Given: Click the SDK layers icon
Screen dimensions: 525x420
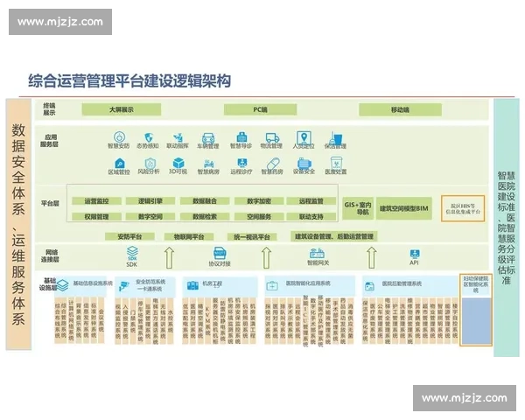Looking at the screenshot, I should (132, 253).
